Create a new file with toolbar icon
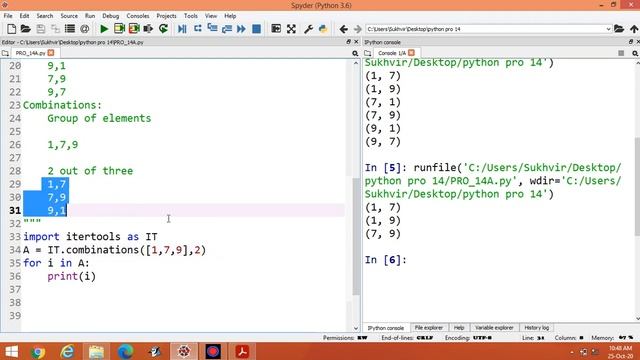Screen dimensions: 640x360 tap(11, 29)
